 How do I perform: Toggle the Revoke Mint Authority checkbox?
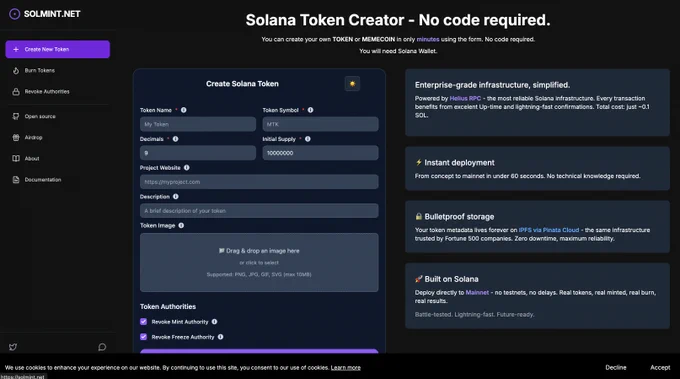[x=144, y=322]
